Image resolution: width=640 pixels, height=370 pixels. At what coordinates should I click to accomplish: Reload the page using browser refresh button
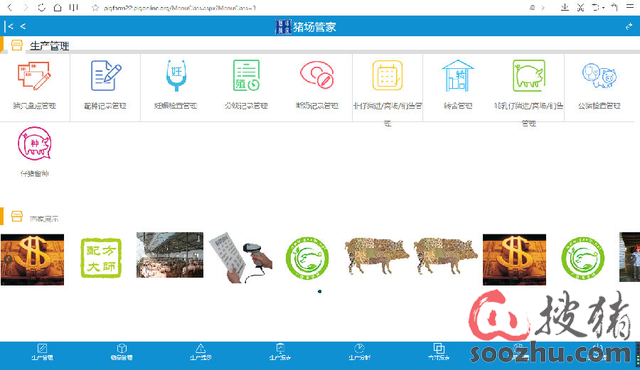click(x=41, y=7)
